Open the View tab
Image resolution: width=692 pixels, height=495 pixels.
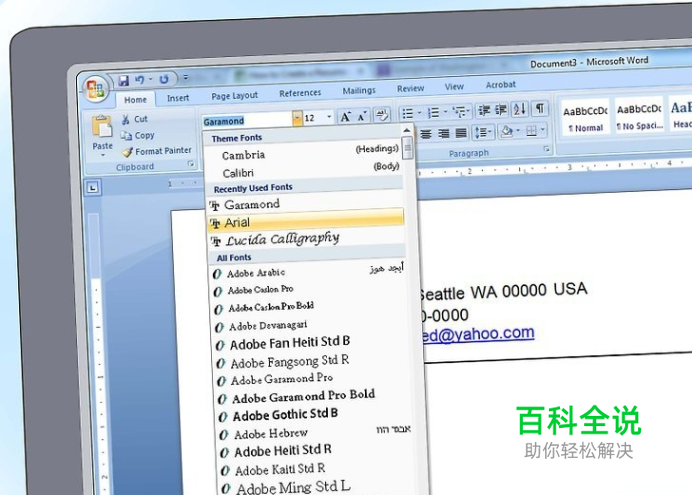click(x=454, y=86)
